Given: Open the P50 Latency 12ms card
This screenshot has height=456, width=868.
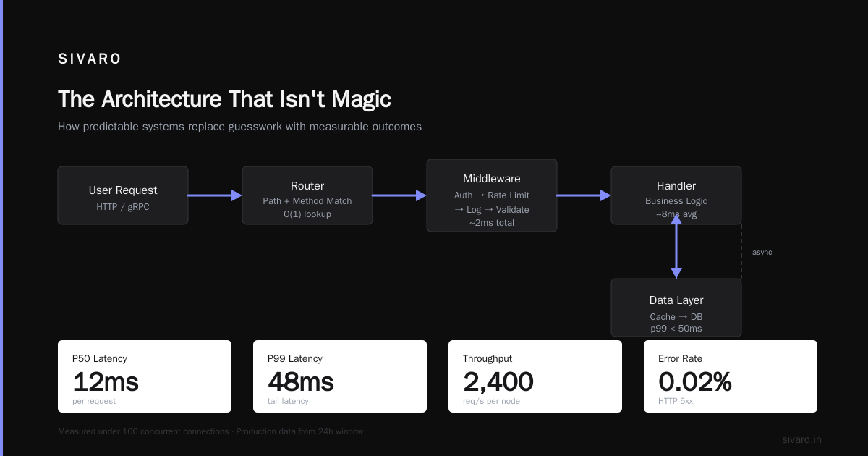Looking at the screenshot, I should coord(145,376).
